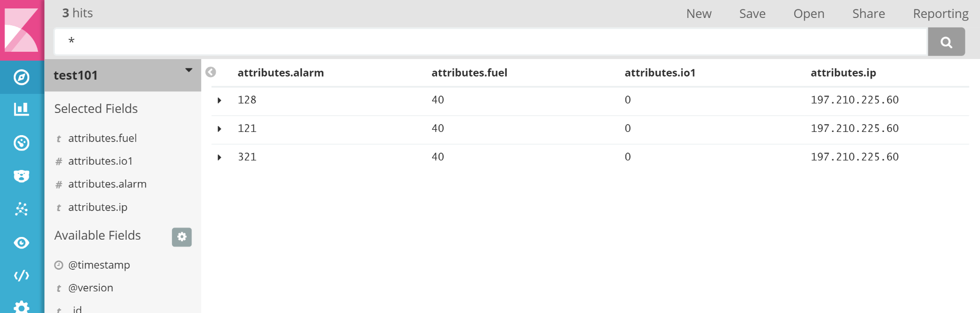This screenshot has width=980, height=313.
Task: Click the Save menu item
Action: click(752, 14)
